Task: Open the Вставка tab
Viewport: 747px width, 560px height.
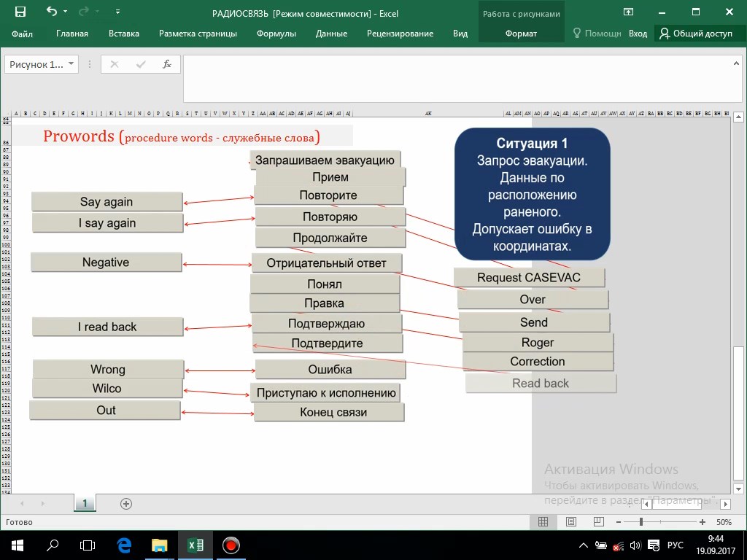Action: (124, 34)
